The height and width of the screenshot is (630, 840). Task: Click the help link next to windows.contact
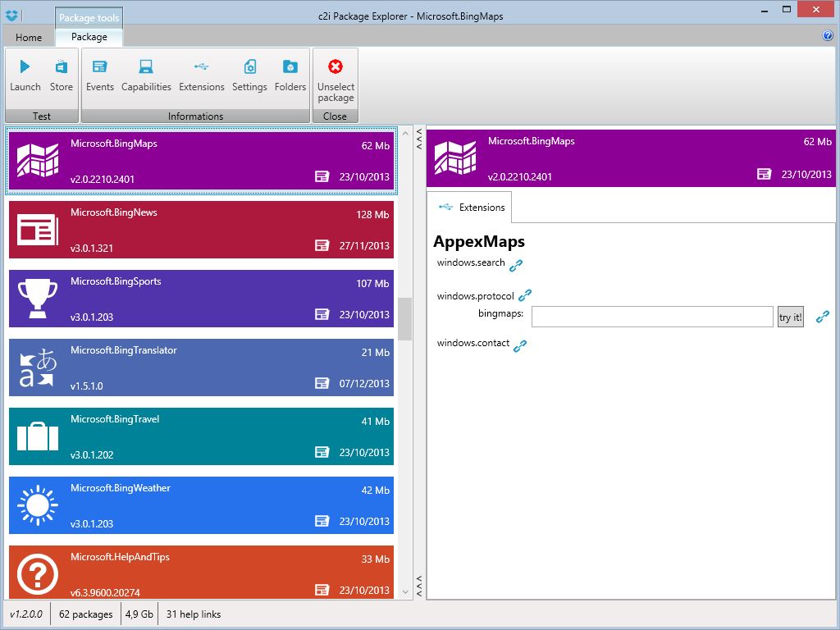point(519,346)
